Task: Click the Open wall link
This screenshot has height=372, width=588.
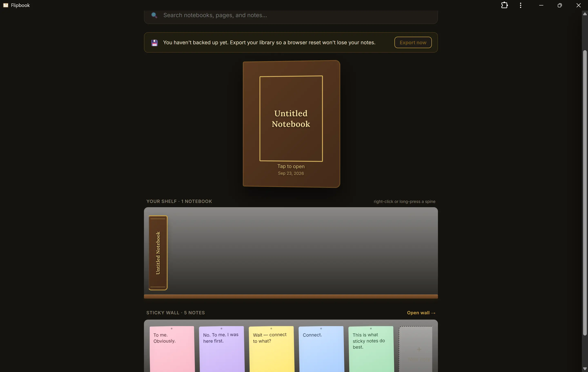Action: [x=421, y=313]
